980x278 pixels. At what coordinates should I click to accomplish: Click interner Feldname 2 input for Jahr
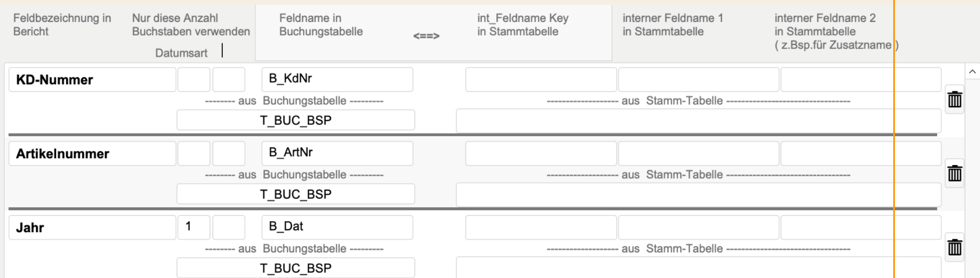pyautogui.click(x=860, y=228)
